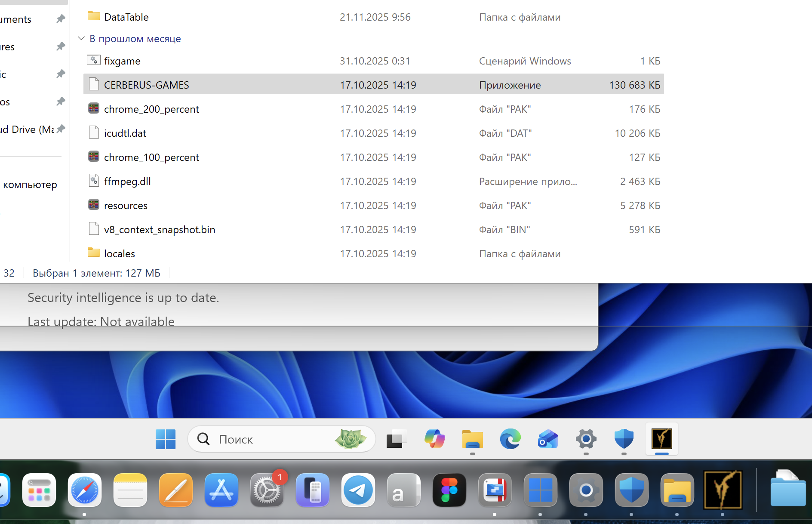Open Windows Security shield in taskbar
The image size is (812, 524).
624,439
